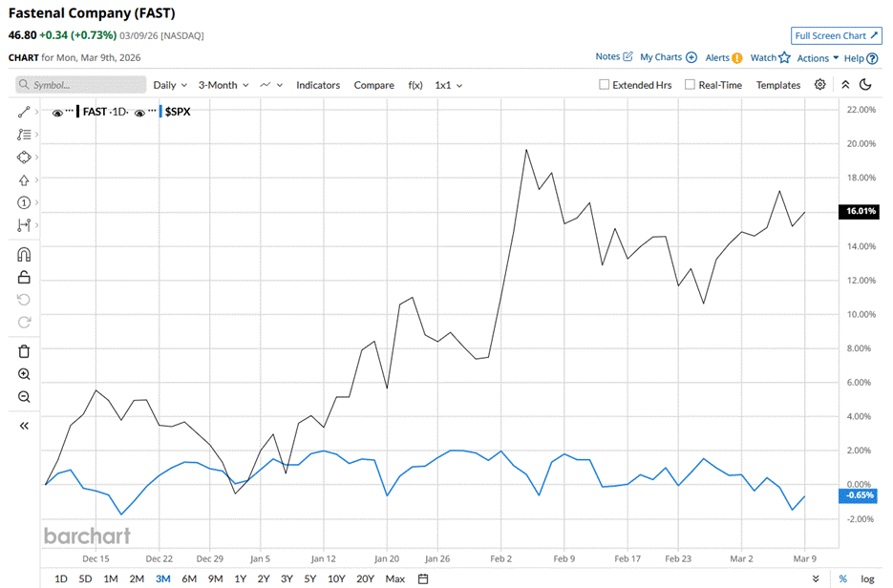Image resolution: width=893 pixels, height=588 pixels.
Task: Expand the 3-Month period dropdown
Action: pos(223,85)
